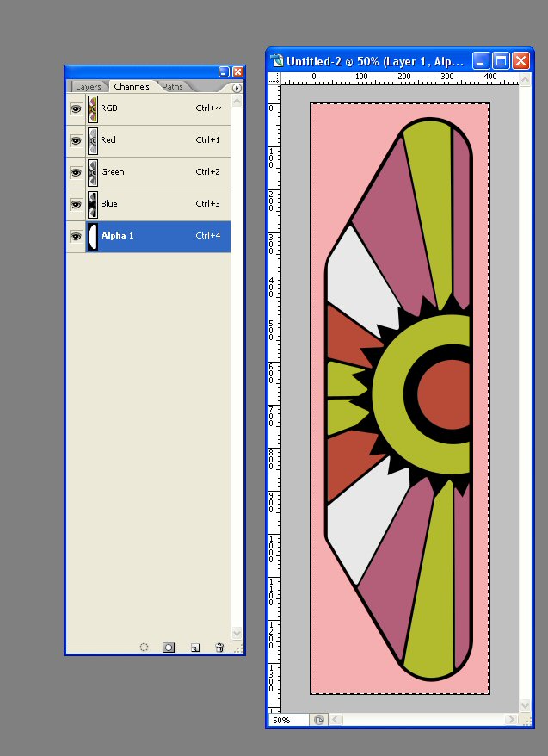The width and height of the screenshot is (548, 756).
Task: Click Channels palette scroll up arrow
Action: click(237, 102)
